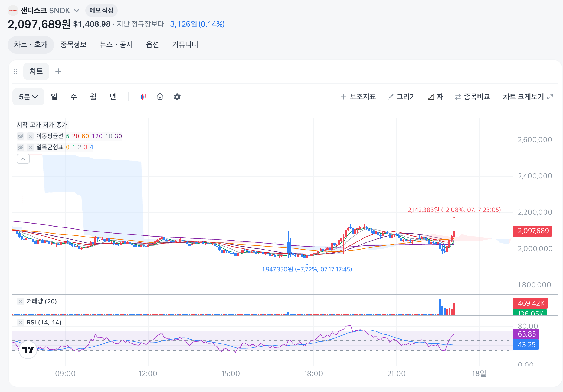Viewport: 563px width, 392px height.
Task: Click the panel drag handle dots icon
Action: pyautogui.click(x=16, y=71)
